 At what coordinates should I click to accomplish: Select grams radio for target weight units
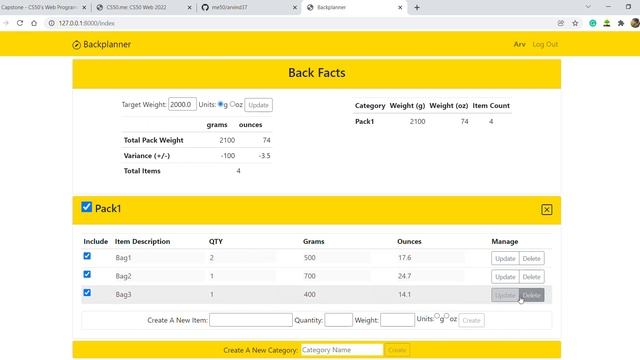220,104
